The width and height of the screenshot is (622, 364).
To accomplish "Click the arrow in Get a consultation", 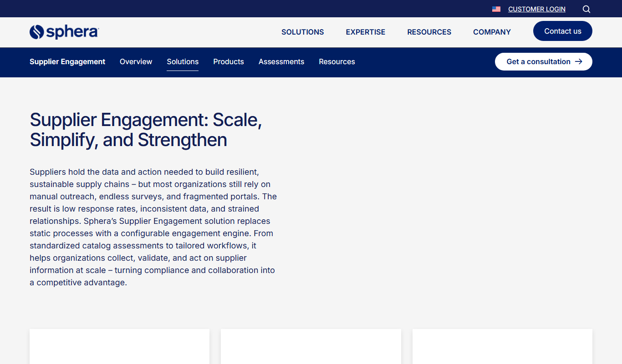I will [579, 61].
